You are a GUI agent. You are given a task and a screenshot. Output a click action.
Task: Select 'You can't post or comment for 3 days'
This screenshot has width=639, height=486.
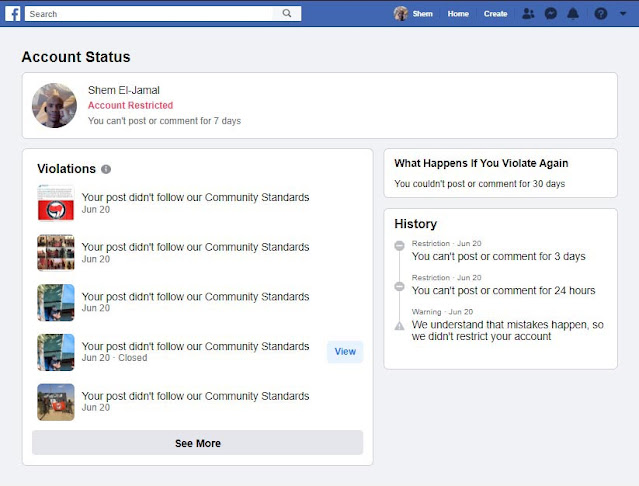point(498,256)
